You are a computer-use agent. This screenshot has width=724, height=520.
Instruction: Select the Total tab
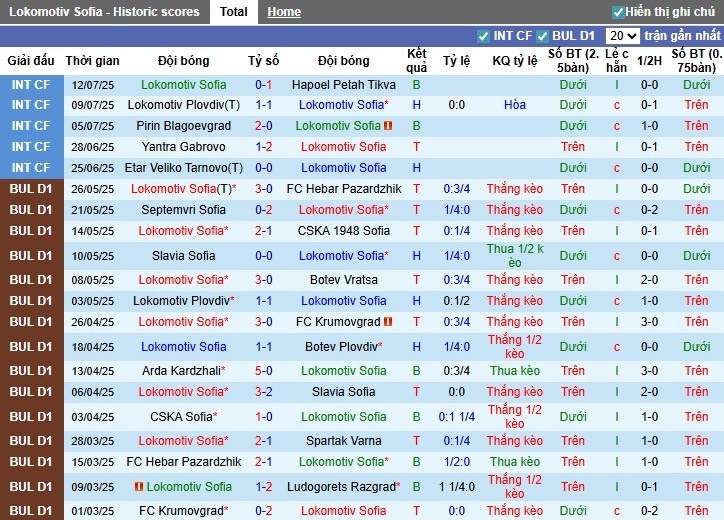(234, 12)
